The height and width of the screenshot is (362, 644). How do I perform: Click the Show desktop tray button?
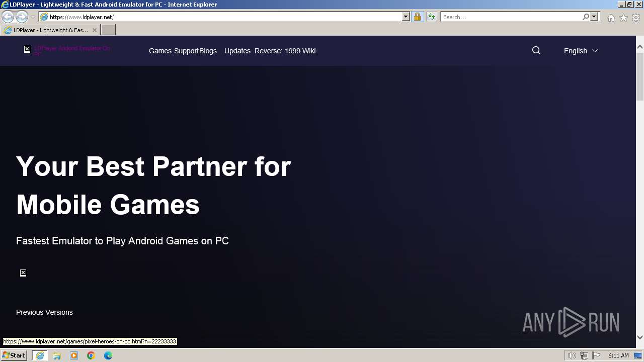pos(638,355)
